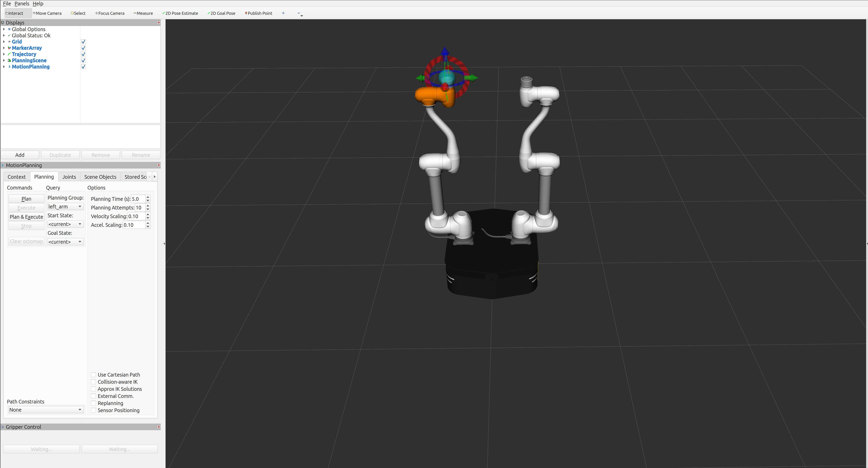Choose the 2D Pose Estimate tool
The height and width of the screenshot is (468, 868).
(181, 13)
